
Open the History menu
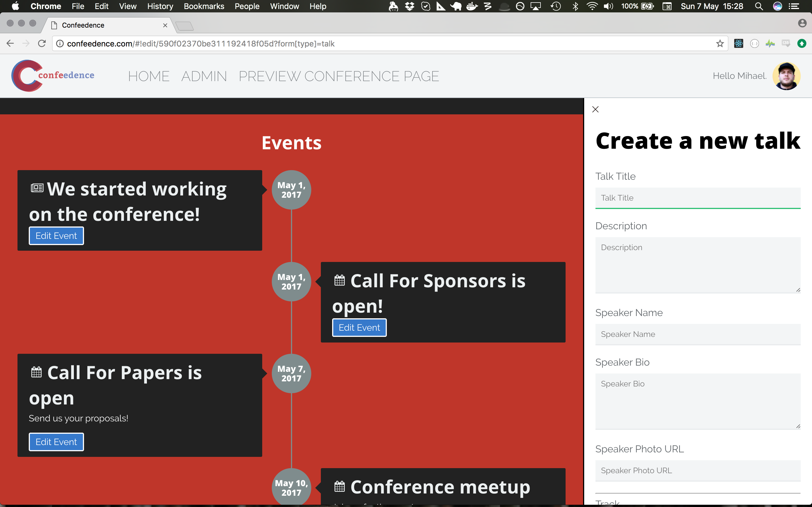click(160, 6)
